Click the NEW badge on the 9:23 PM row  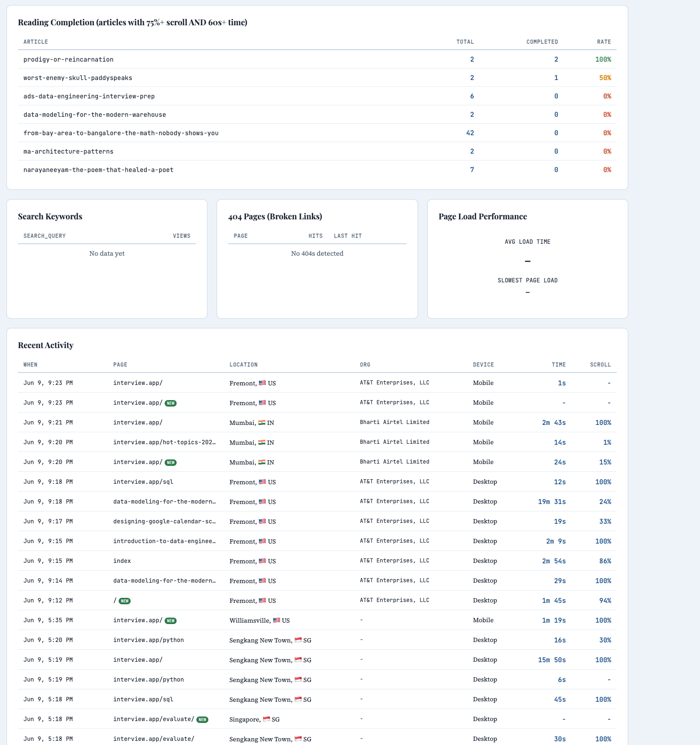pos(171,403)
